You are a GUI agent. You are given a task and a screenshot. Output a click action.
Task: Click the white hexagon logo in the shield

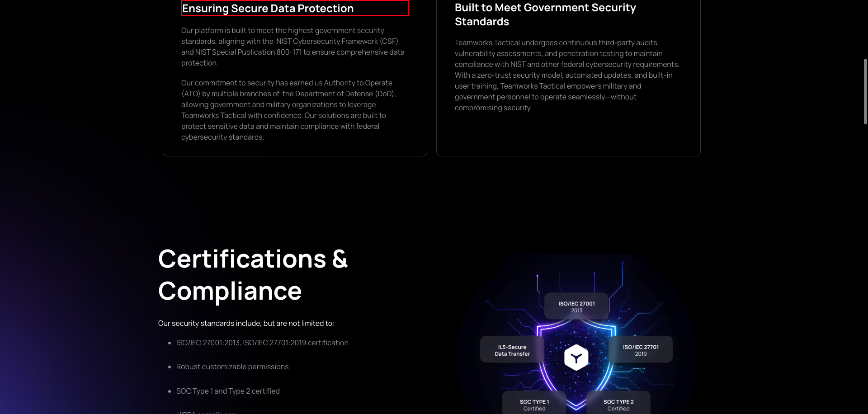[x=576, y=358]
